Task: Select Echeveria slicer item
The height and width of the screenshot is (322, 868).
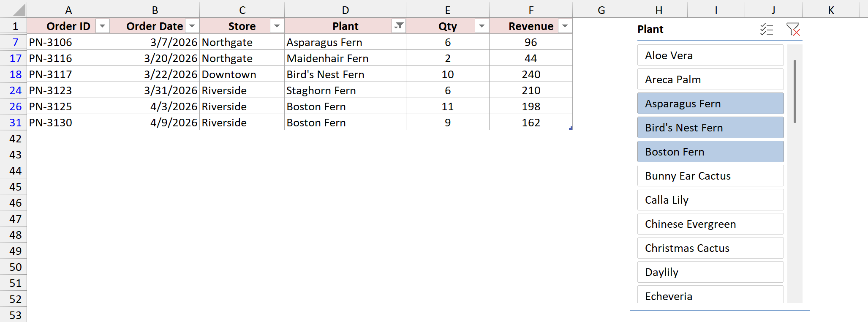Action: (710, 295)
